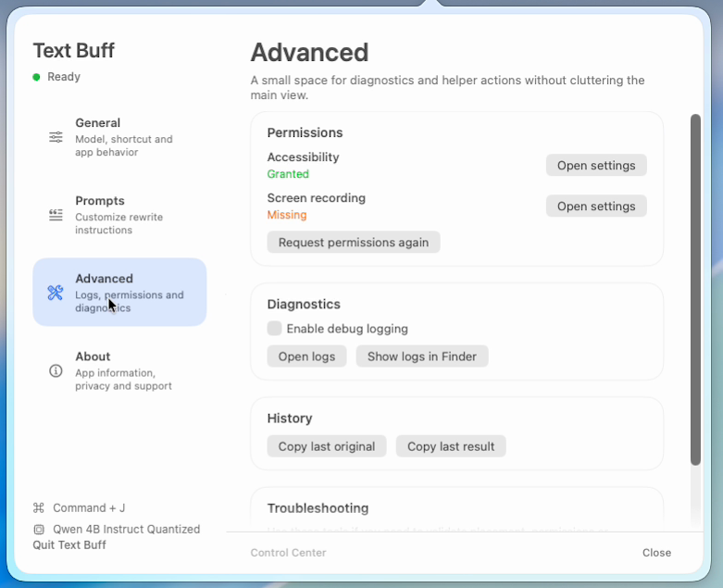Click the Open logs button
The width and height of the screenshot is (723, 588).
[x=306, y=357]
